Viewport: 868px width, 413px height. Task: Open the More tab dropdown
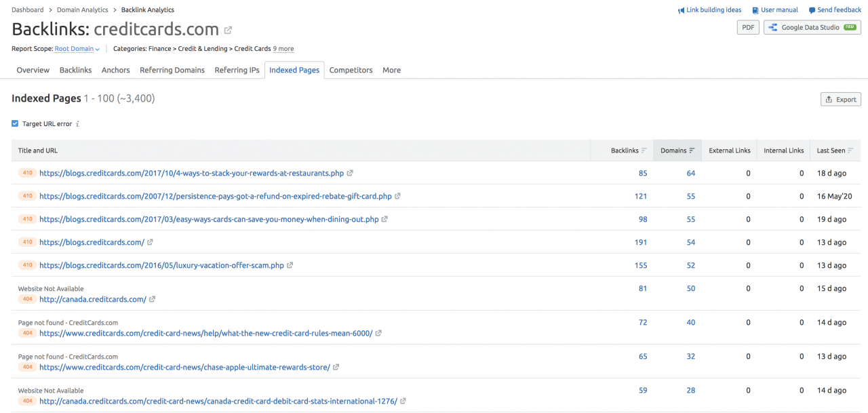[x=391, y=70]
